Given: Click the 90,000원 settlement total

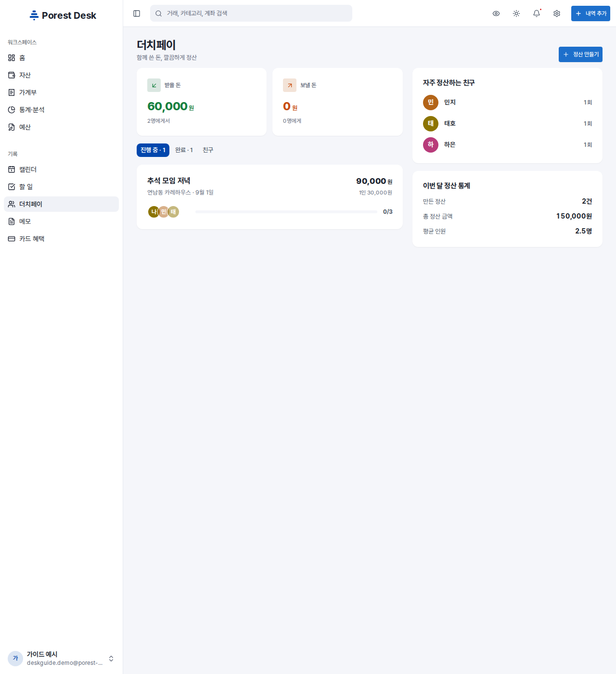Looking at the screenshot, I should pyautogui.click(x=374, y=181).
